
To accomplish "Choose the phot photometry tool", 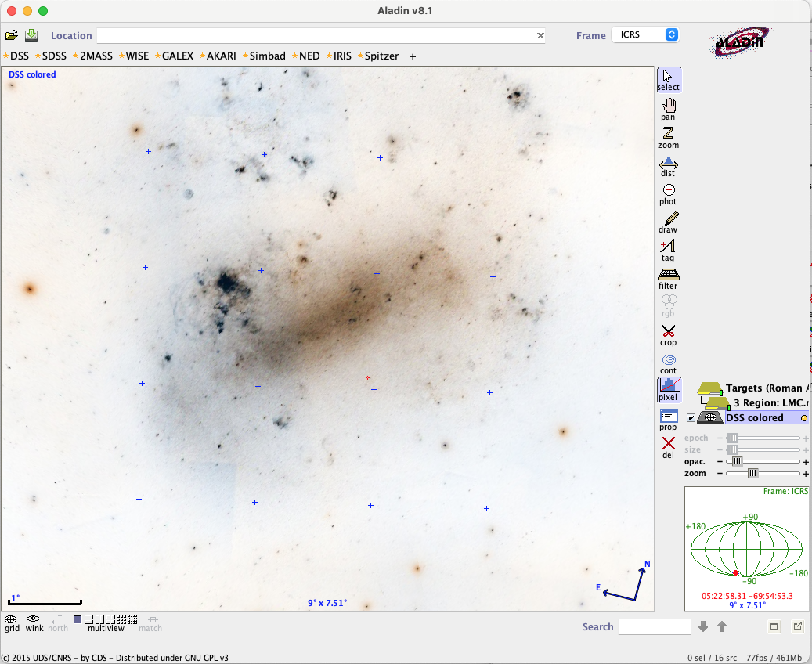I will click(668, 193).
